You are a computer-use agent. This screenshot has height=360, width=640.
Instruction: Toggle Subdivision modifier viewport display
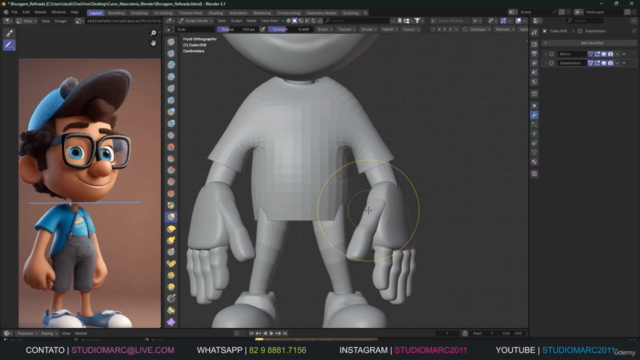point(604,63)
